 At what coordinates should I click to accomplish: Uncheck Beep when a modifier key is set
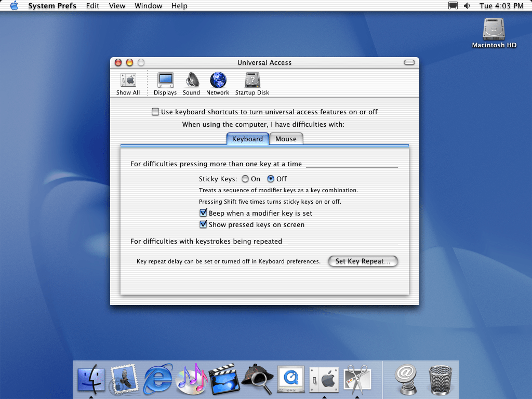[x=203, y=213]
